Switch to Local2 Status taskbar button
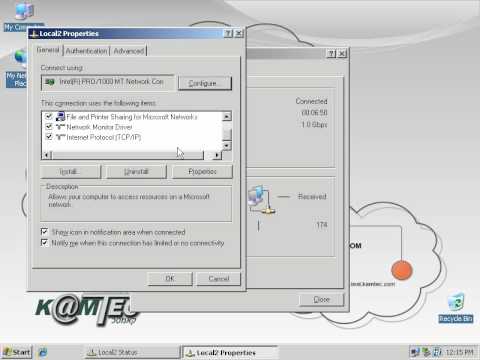This screenshot has height=360, width=480. tap(131, 352)
